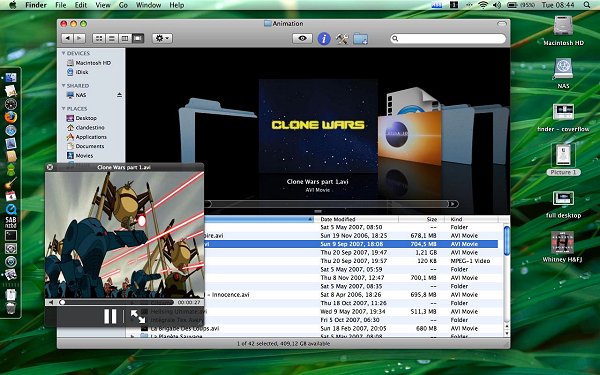Open the Window menu
Screen dimensions: 600x375
click(x=148, y=5)
